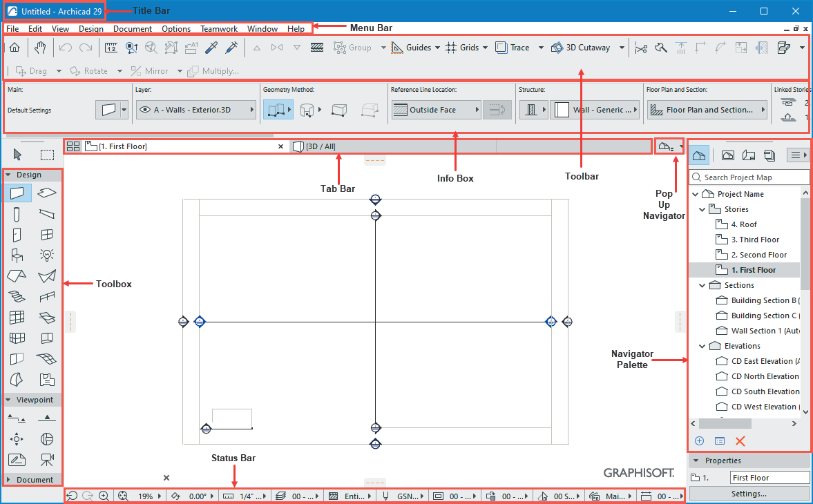Select the Shell tool
This screenshot has height=504, width=813.
click(47, 276)
